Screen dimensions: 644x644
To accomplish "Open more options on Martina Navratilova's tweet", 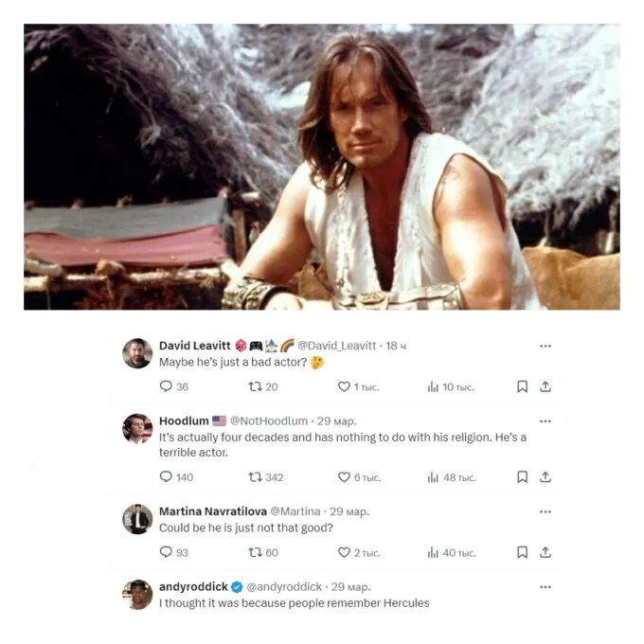I will 546,511.
